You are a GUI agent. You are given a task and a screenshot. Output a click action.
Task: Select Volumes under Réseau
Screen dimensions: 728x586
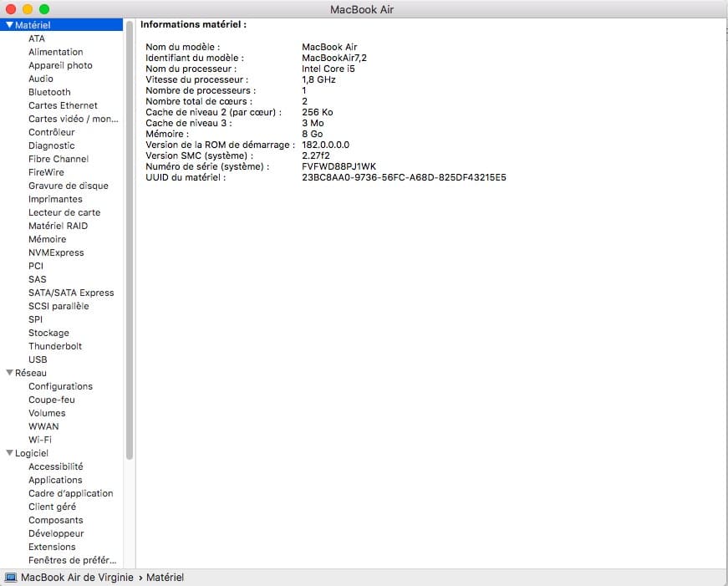click(47, 413)
